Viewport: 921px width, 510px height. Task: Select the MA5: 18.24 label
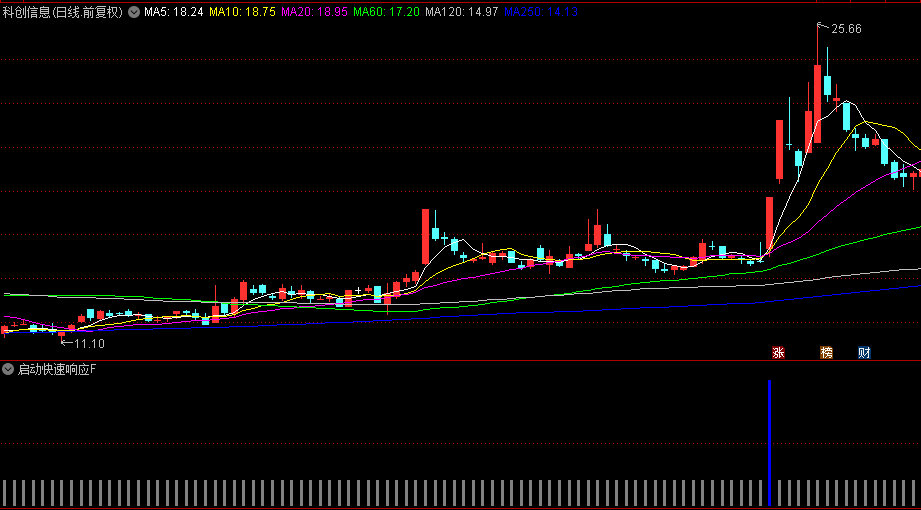[174, 12]
